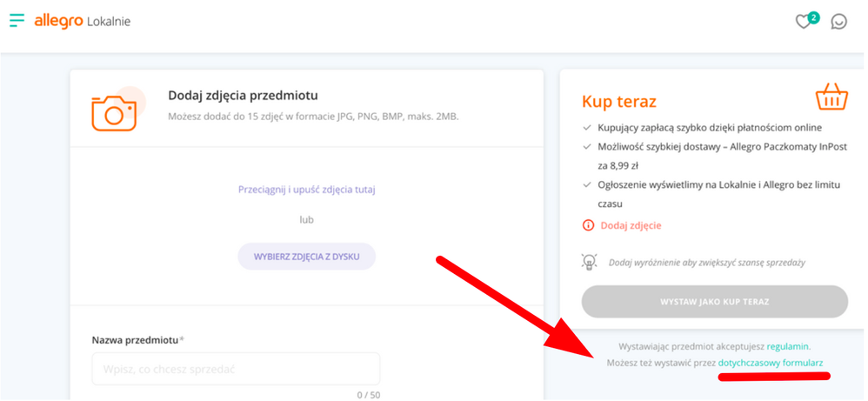Screen dimensions: 868x401
Task: Click the Przeciągnij i upuść zdjęcia drop area
Action: [x=306, y=190]
